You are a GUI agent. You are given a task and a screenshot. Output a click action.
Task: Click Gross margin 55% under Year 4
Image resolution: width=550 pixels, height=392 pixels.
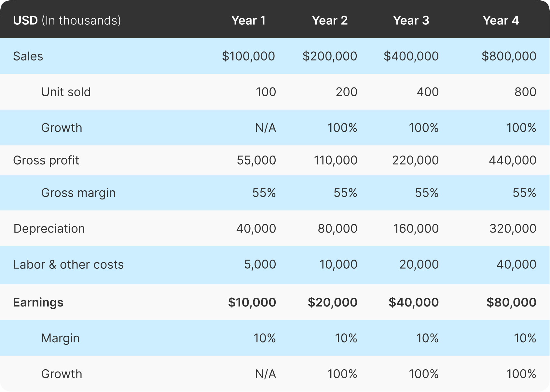point(525,193)
